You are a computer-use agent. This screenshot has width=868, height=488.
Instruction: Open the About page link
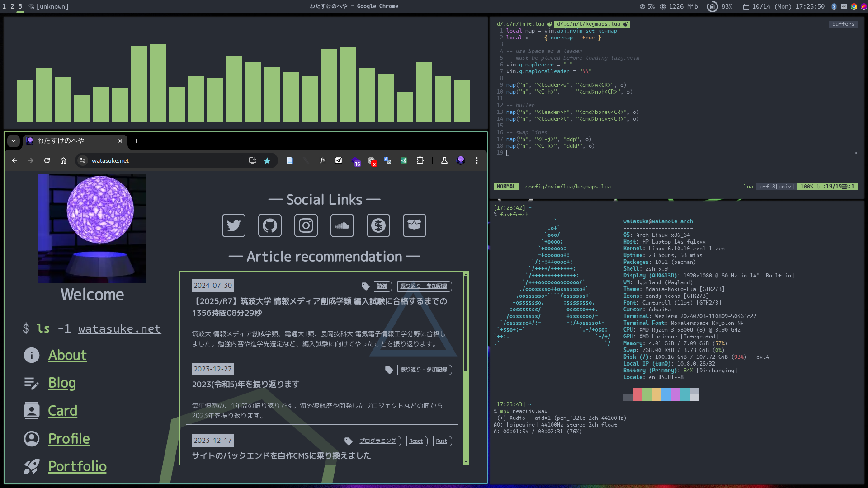pyautogui.click(x=67, y=355)
